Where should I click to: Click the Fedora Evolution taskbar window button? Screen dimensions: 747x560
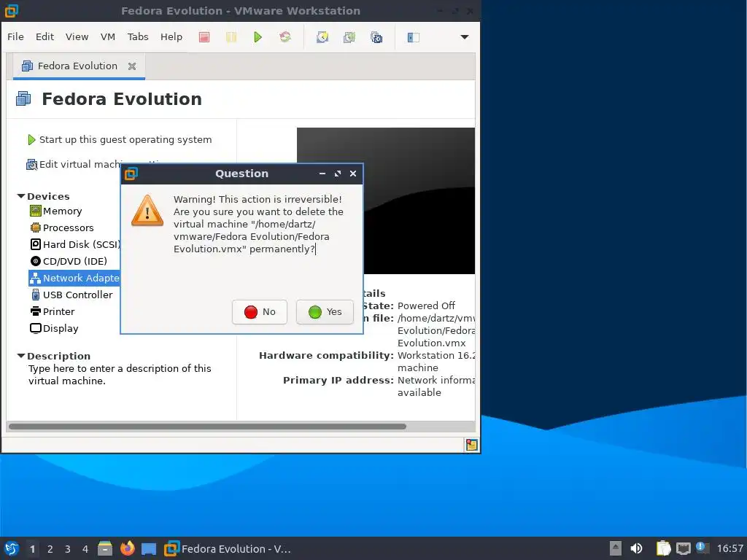pyautogui.click(x=228, y=548)
